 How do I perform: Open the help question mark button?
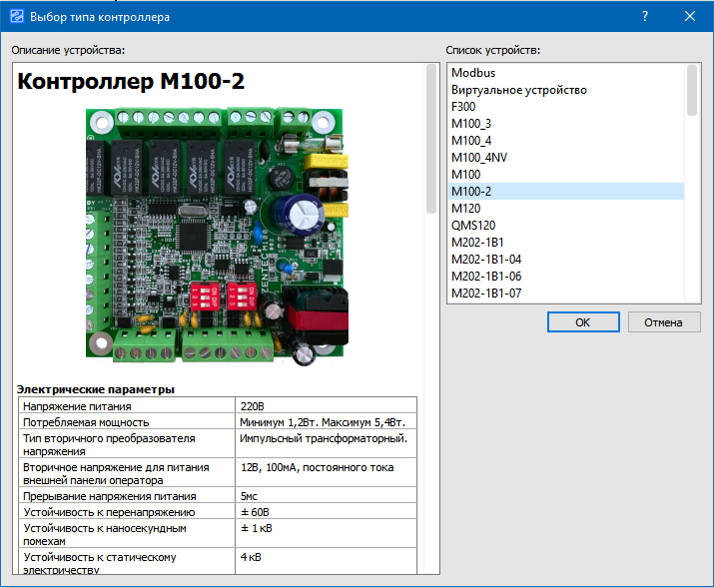click(645, 17)
